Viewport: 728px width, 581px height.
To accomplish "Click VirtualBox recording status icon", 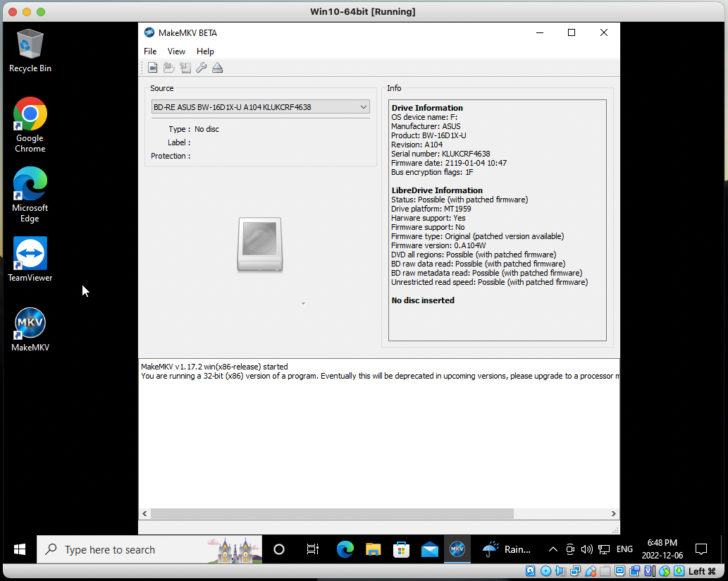I will tap(635, 571).
